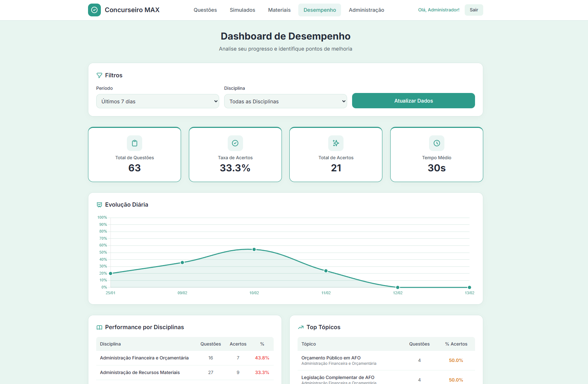
Task: Click the checkmark icon above Taxa de Acertos
Action: pos(235,143)
